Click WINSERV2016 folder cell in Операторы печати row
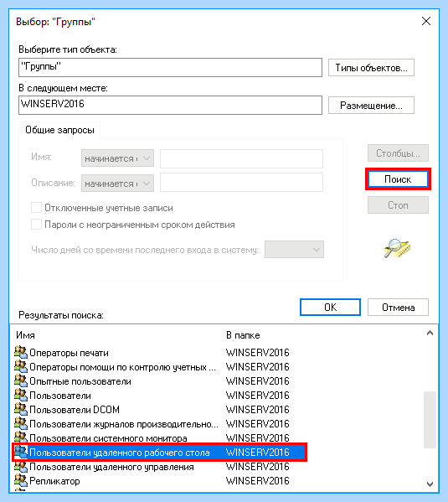This screenshot has width=448, height=502. tap(257, 353)
